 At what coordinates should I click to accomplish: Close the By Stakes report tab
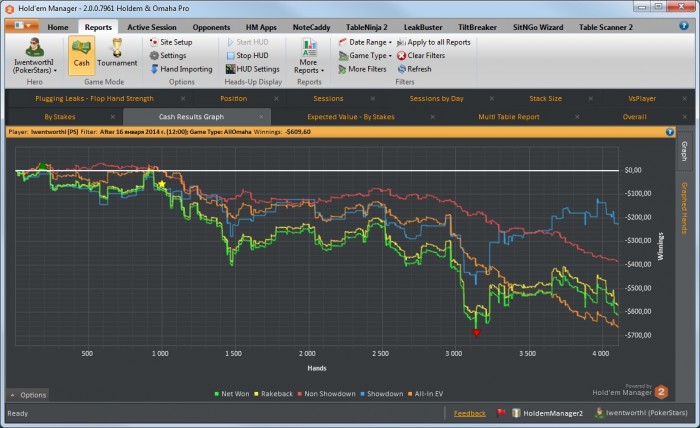click(x=112, y=117)
